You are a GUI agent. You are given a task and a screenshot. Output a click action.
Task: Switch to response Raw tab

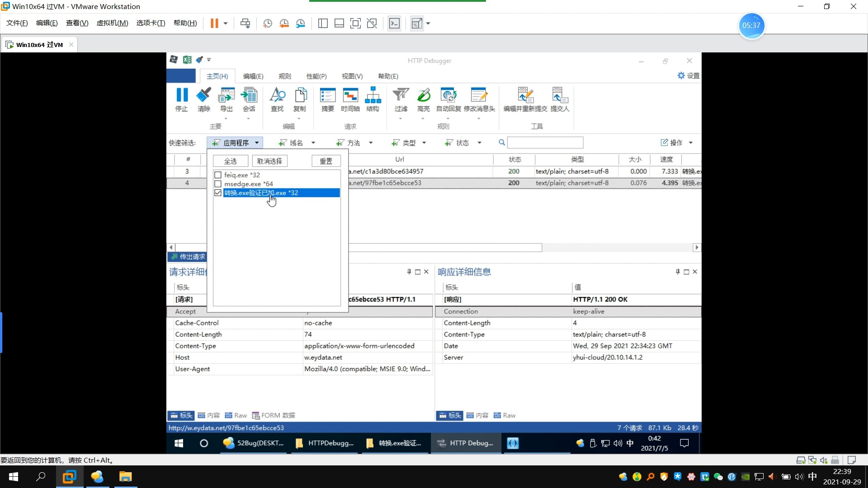click(505, 415)
